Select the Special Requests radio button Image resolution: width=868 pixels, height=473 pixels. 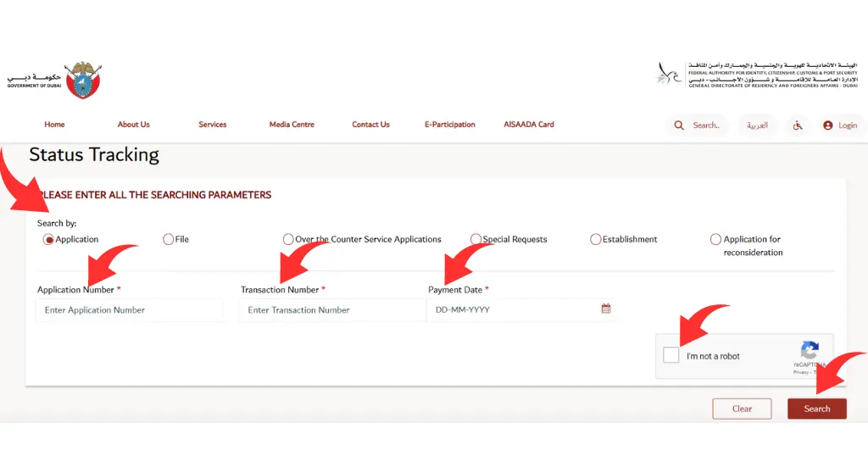point(476,239)
